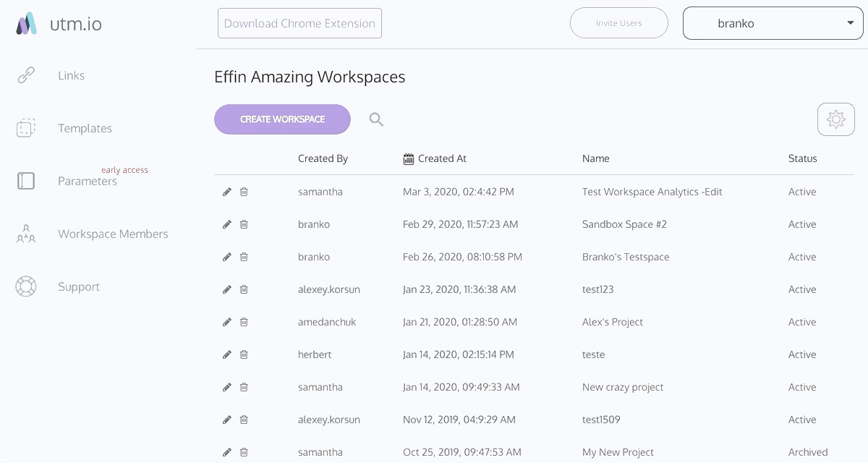Sort by Status column header
This screenshot has height=463, width=868.
(802, 158)
